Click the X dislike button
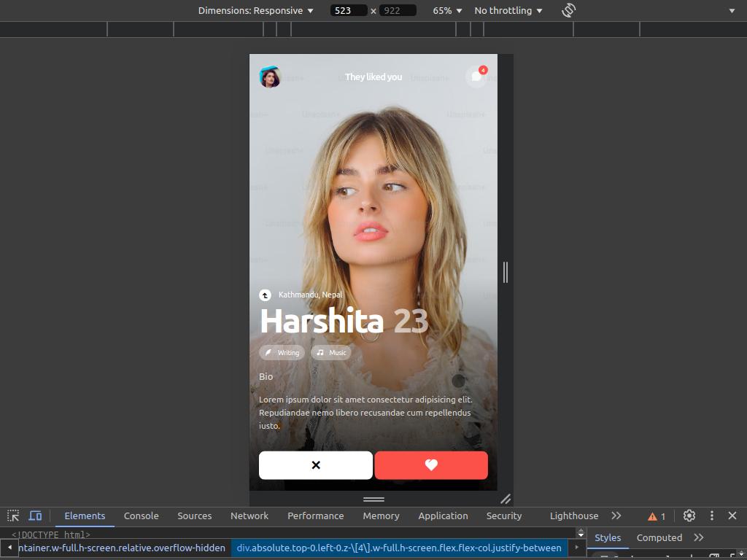The width and height of the screenshot is (747, 560). [316, 465]
